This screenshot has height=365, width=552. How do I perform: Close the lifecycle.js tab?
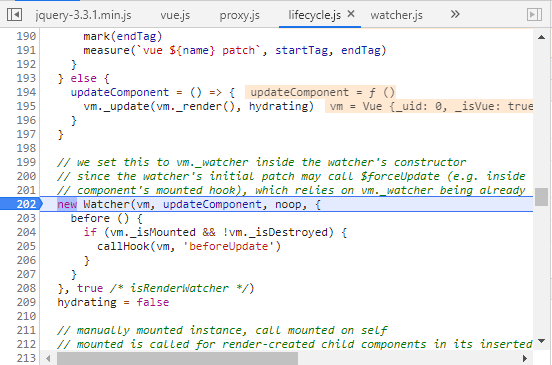351,14
